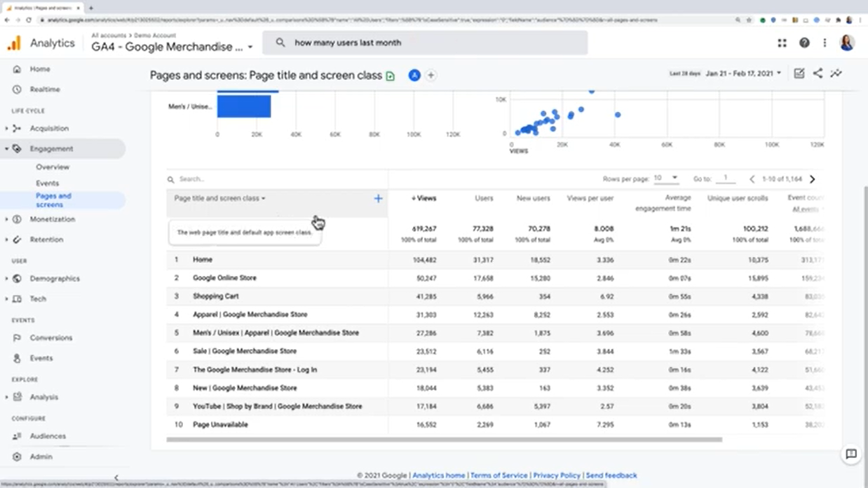Click the table search magnifier icon

tap(171, 180)
